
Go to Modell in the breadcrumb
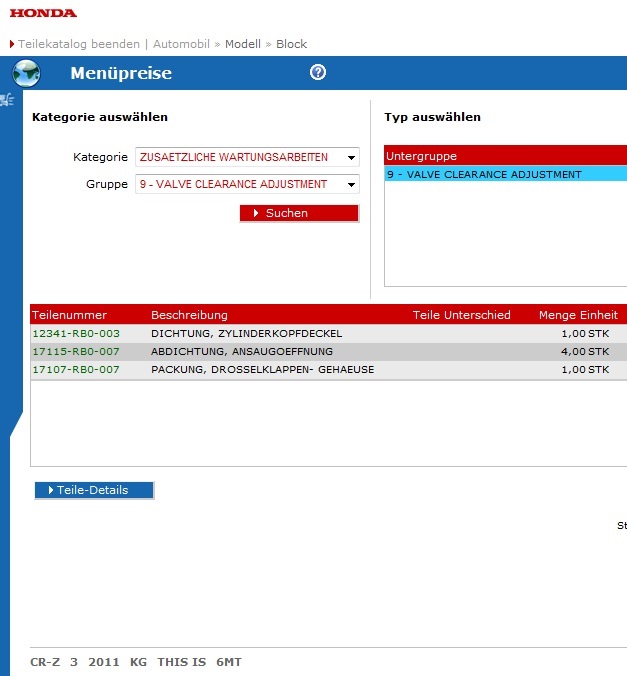coord(242,44)
